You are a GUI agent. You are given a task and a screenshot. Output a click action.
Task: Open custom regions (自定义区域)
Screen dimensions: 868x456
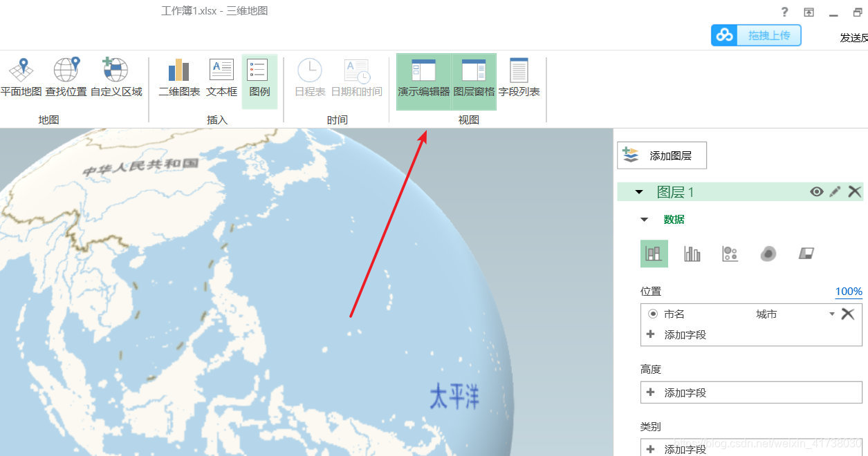[x=116, y=77]
